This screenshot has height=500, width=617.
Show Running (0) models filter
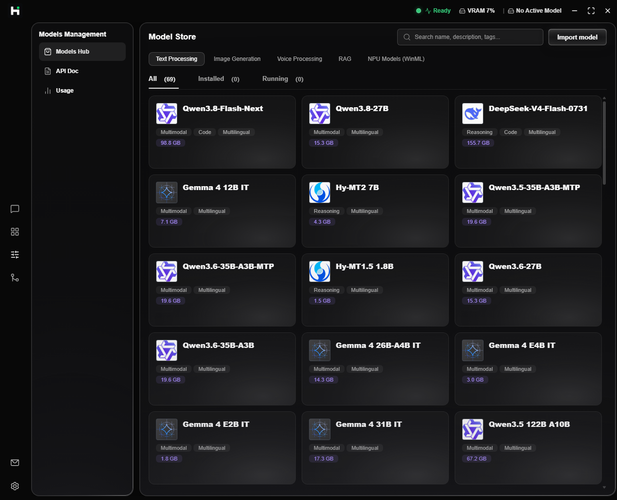point(283,79)
